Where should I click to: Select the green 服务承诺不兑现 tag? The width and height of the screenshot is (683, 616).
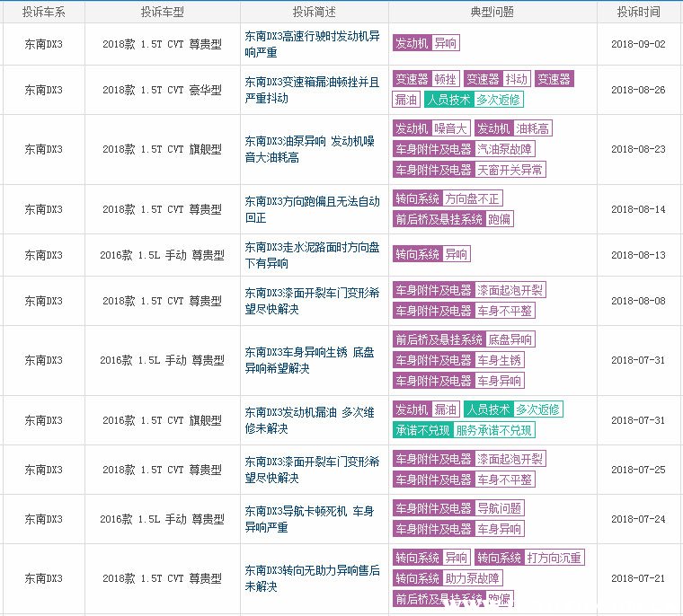(x=493, y=430)
